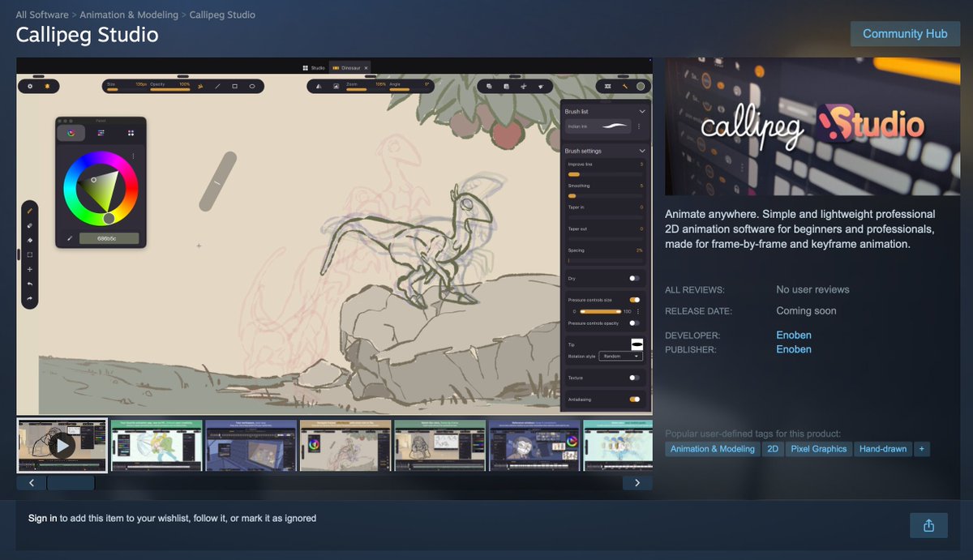Click the share icon button

928,525
